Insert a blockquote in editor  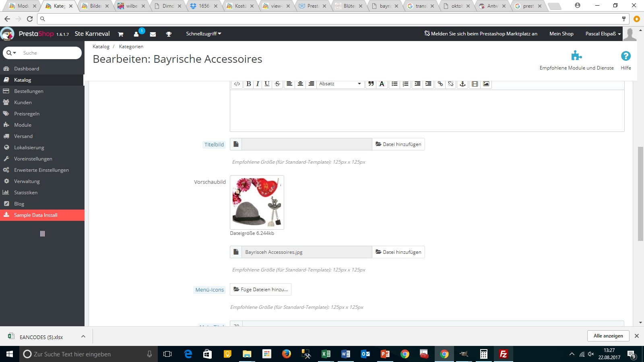click(x=371, y=84)
